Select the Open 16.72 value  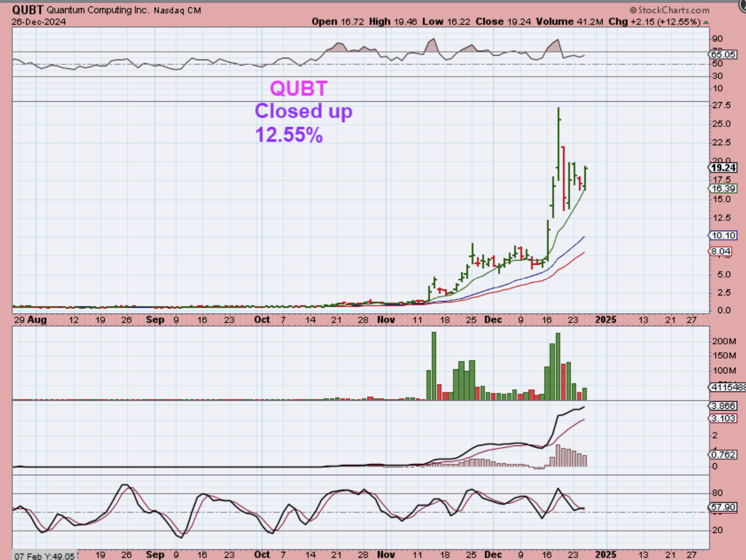click(x=338, y=22)
